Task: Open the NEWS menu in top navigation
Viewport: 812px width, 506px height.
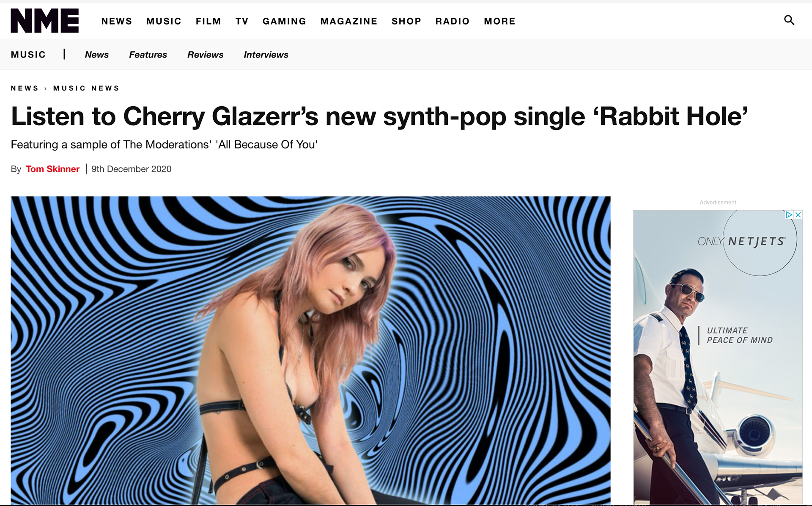Action: pyautogui.click(x=117, y=21)
